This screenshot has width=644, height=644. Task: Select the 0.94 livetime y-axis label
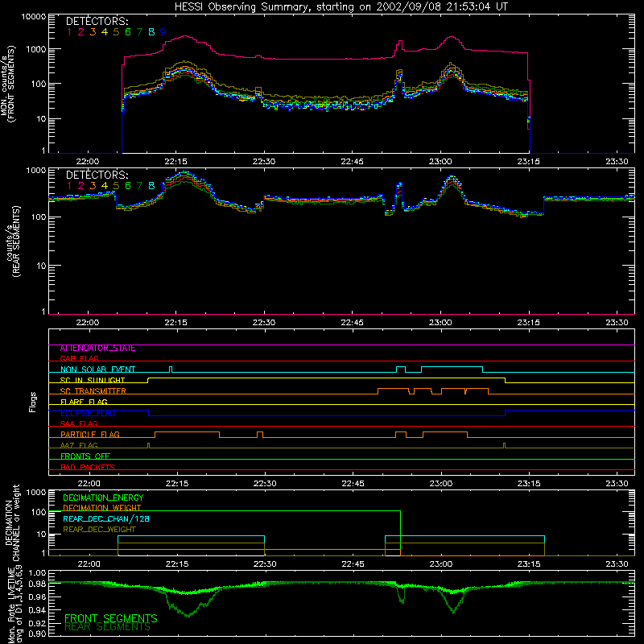[37, 610]
